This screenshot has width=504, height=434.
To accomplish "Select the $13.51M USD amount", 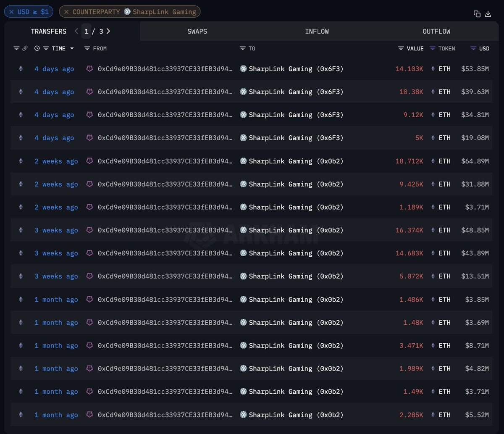I will (x=475, y=276).
